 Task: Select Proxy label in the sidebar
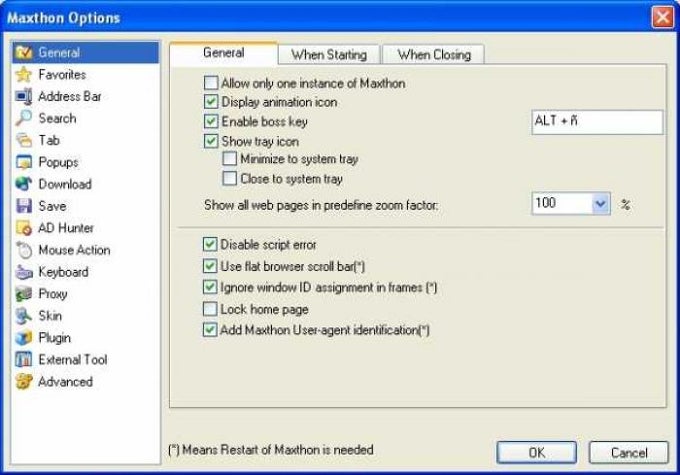pyautogui.click(x=53, y=294)
